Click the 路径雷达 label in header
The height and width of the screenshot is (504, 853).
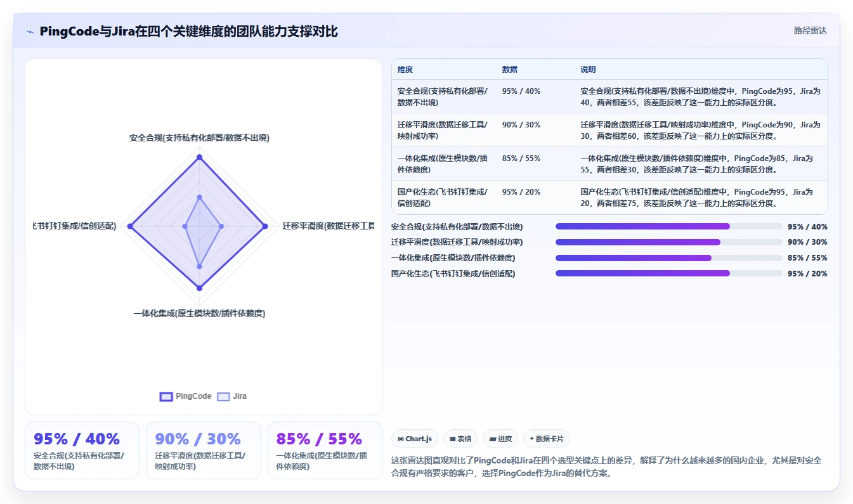810,30
